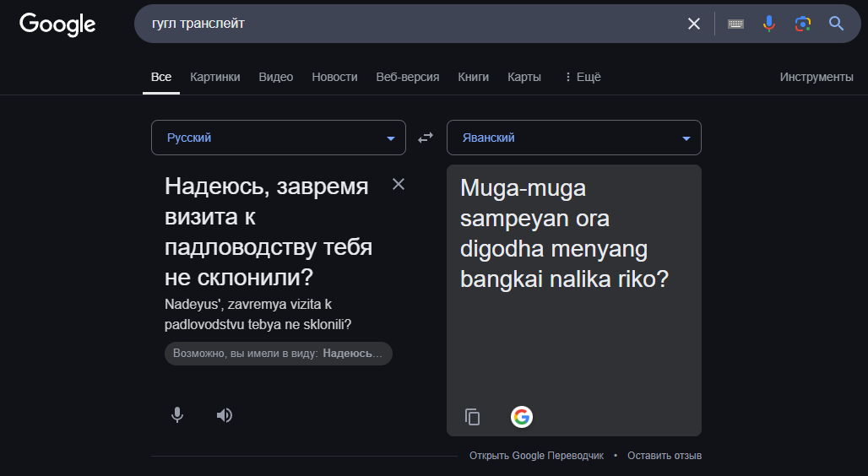Switch to the Картинки tab
This screenshot has height=476, width=868.
[x=214, y=77]
